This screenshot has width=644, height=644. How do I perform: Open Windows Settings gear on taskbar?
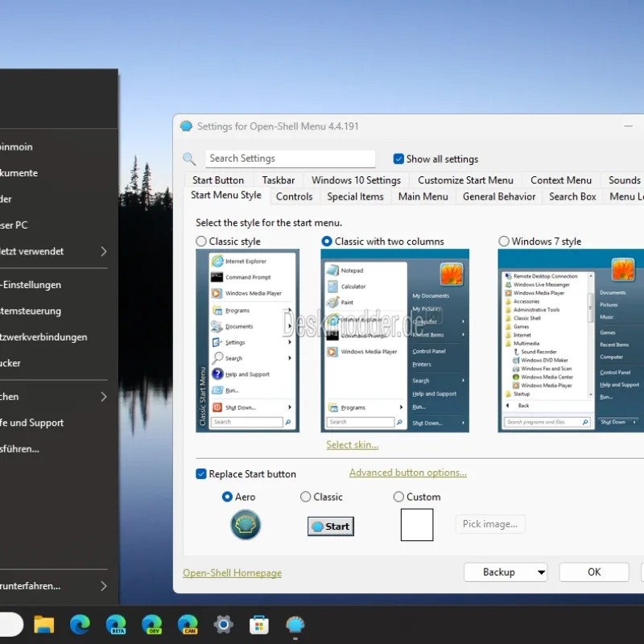coord(224,625)
